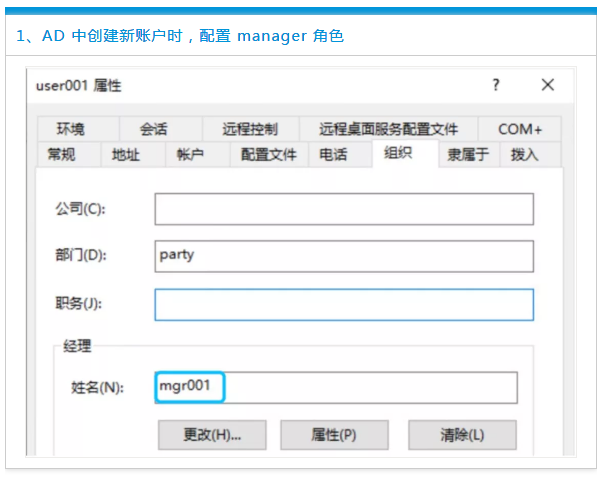
Task: Open the 隶属于 tab
Action: (x=467, y=154)
